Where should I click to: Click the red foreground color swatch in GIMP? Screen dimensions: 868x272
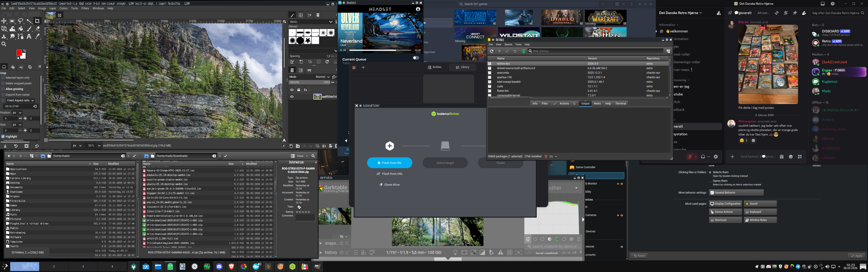click(x=19, y=53)
